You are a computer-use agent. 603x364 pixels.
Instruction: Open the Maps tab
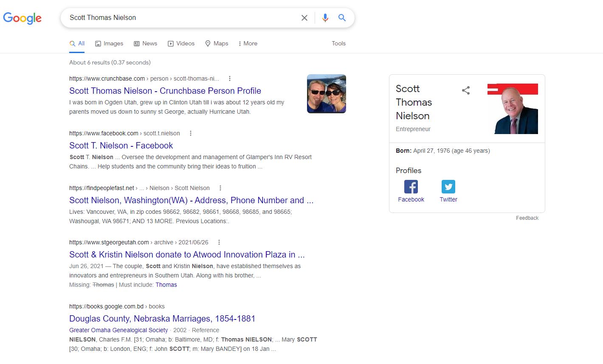(x=217, y=43)
